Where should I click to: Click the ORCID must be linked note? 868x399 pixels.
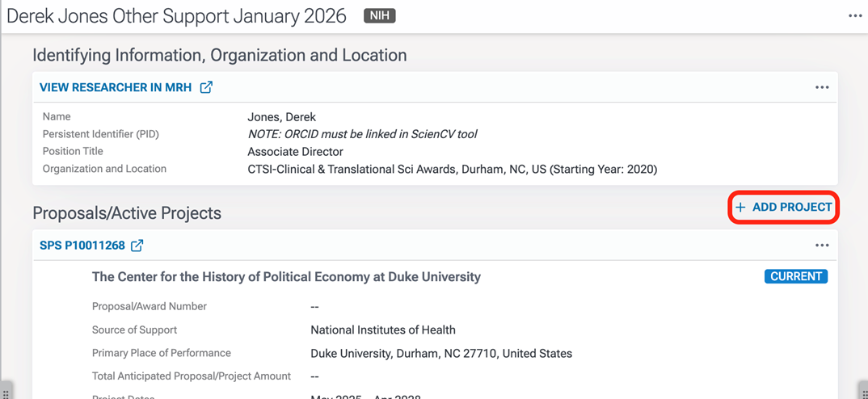(362, 134)
